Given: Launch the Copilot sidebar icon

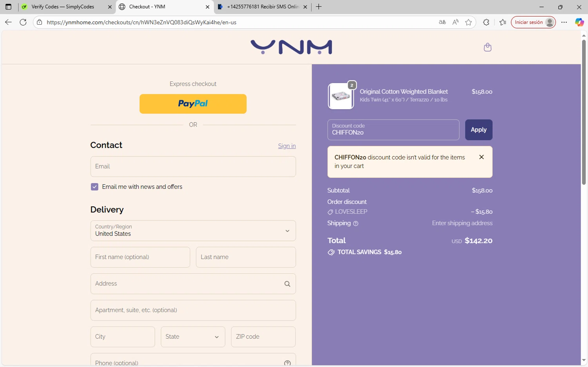Looking at the screenshot, I should [579, 22].
